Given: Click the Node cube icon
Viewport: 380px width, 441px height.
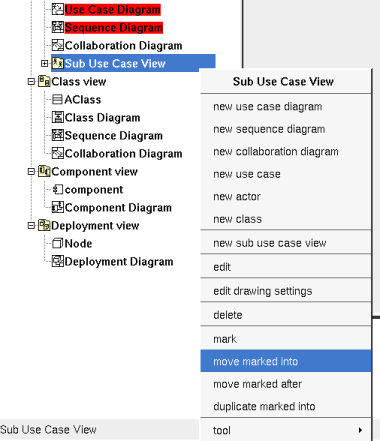Looking at the screenshot, I should click(x=58, y=243).
